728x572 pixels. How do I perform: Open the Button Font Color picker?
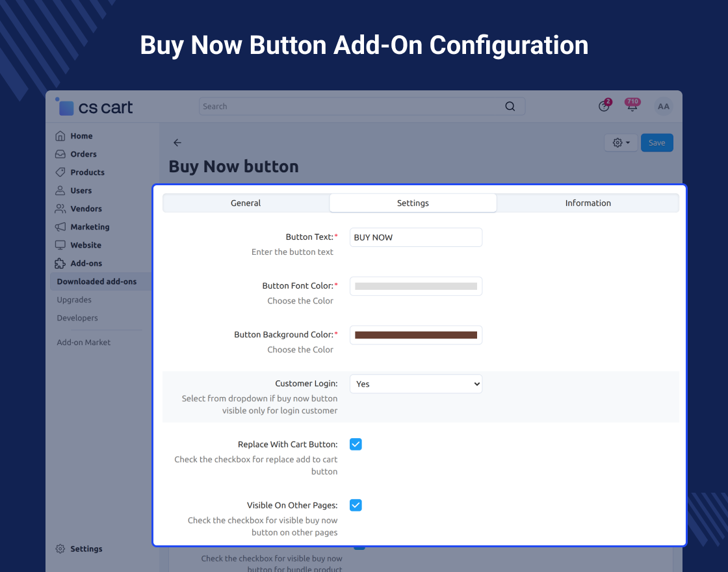click(x=416, y=287)
